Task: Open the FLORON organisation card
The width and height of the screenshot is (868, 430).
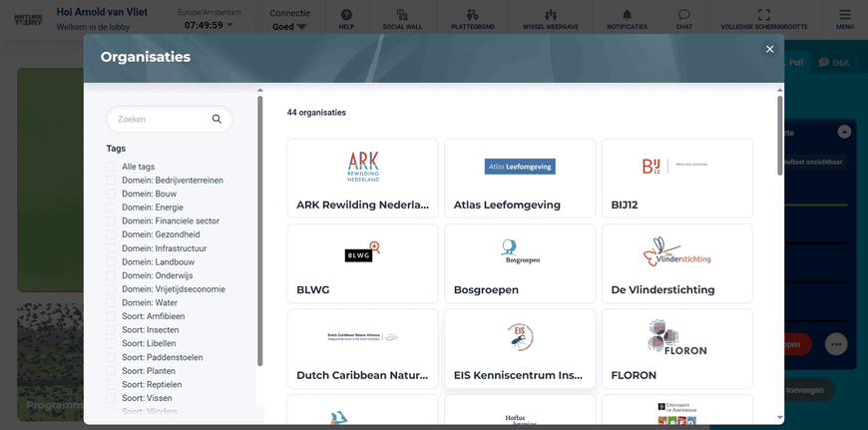Action: coord(677,348)
